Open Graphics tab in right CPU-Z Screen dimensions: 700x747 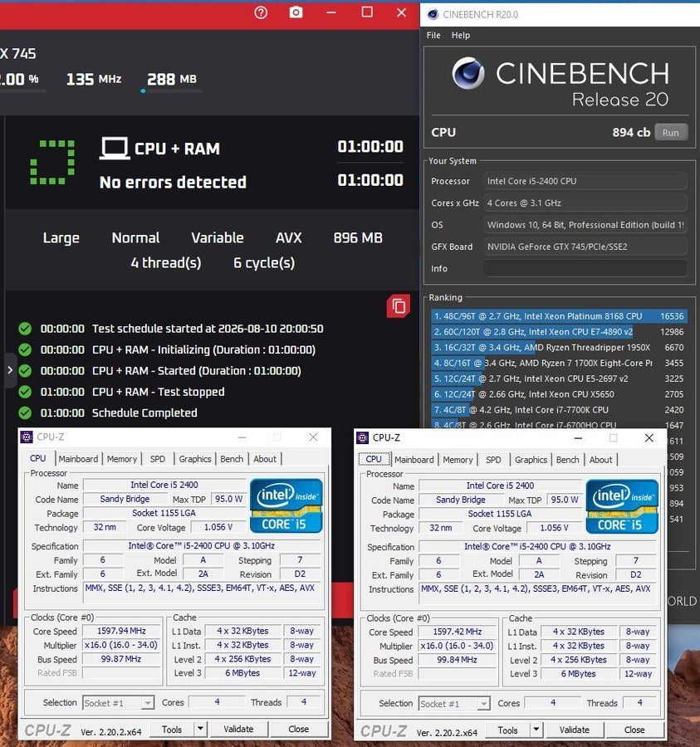click(x=531, y=460)
